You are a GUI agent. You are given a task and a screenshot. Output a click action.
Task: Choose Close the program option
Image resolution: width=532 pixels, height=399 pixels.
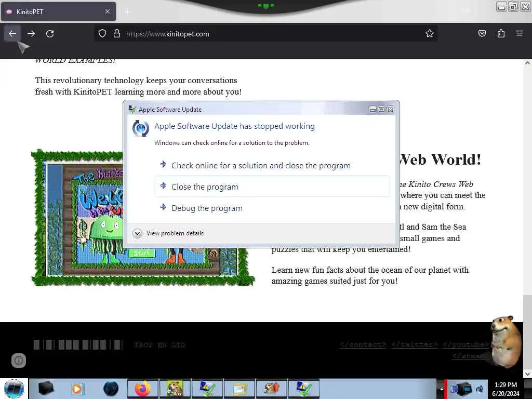[272, 187]
